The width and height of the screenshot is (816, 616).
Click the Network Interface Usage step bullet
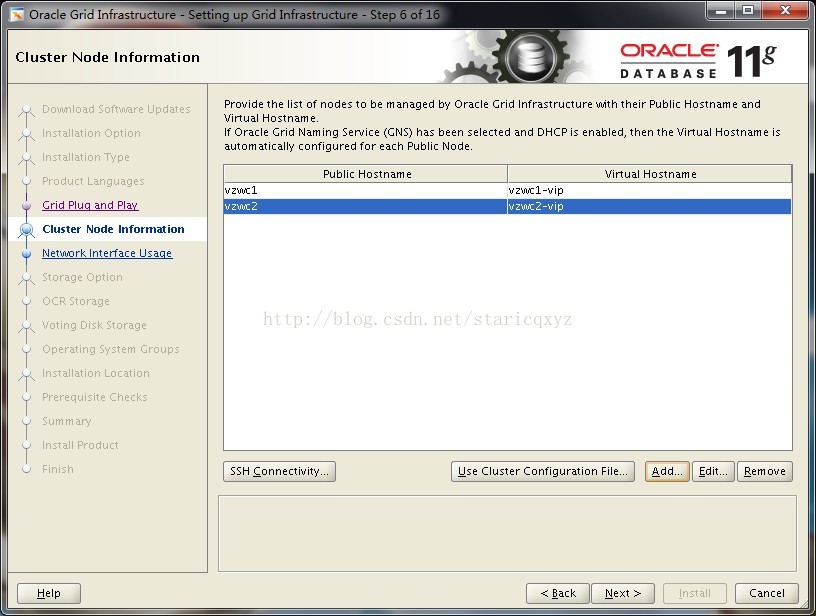tap(27, 253)
